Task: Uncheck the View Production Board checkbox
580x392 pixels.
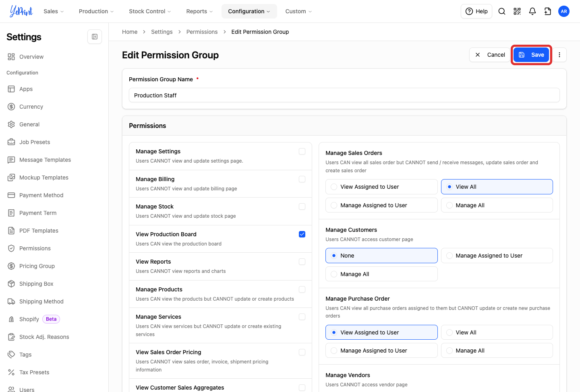Action: (x=302, y=234)
